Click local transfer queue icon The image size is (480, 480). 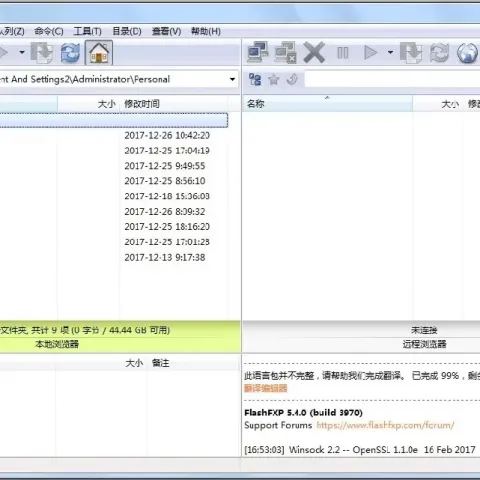pyautogui.click(x=42, y=53)
